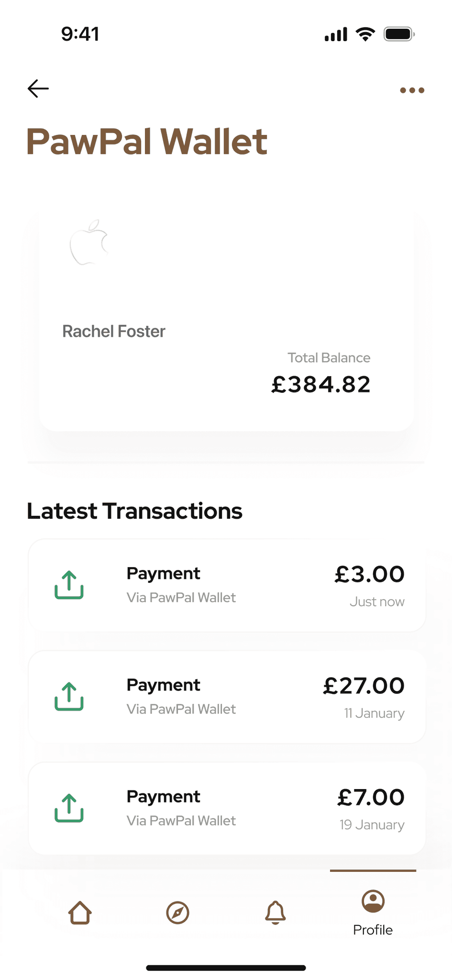This screenshot has width=452, height=980.
Task: Tap the Total Balance £384.82 amount
Action: click(321, 384)
